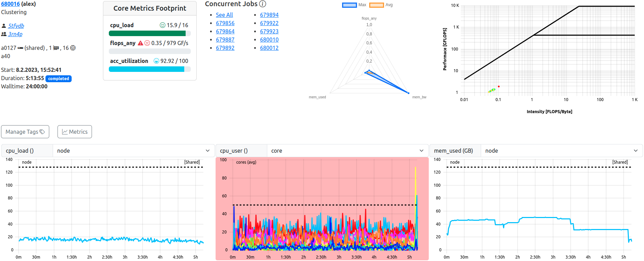Open concurrent job 679887

(x=225, y=40)
